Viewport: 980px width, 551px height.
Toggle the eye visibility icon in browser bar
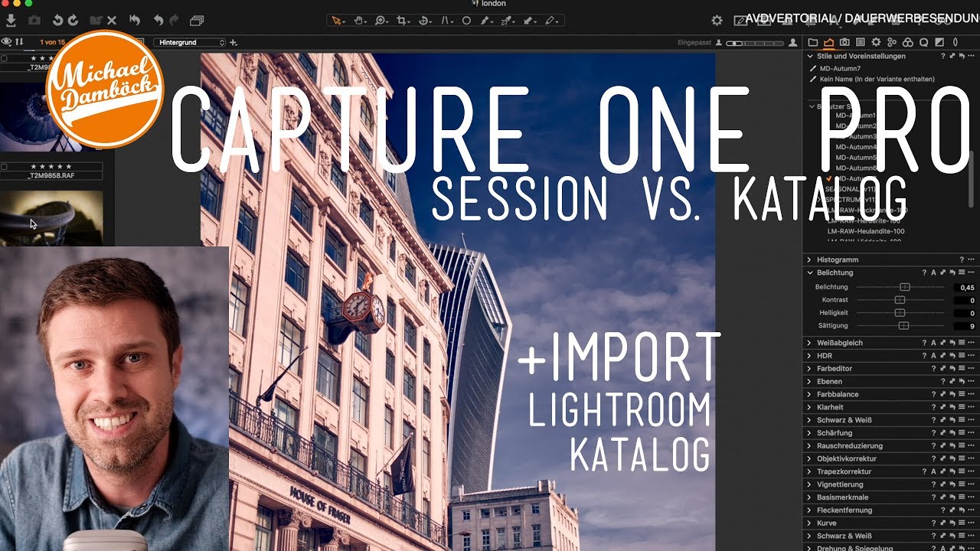click(x=7, y=41)
